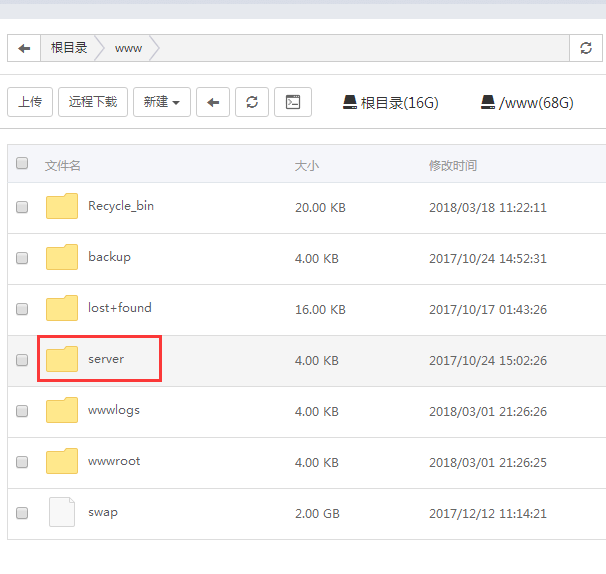
Task: Click the disk icon beside /www(68G)
Action: pyautogui.click(x=488, y=102)
